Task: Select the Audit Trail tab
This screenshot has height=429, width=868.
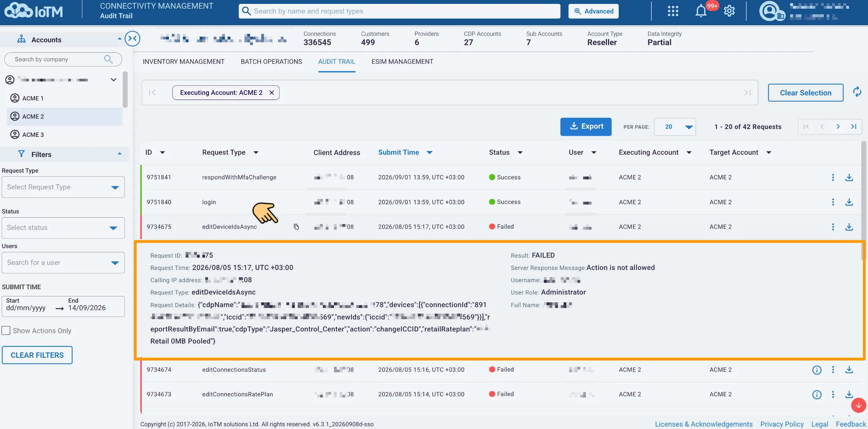Action: [x=337, y=62]
